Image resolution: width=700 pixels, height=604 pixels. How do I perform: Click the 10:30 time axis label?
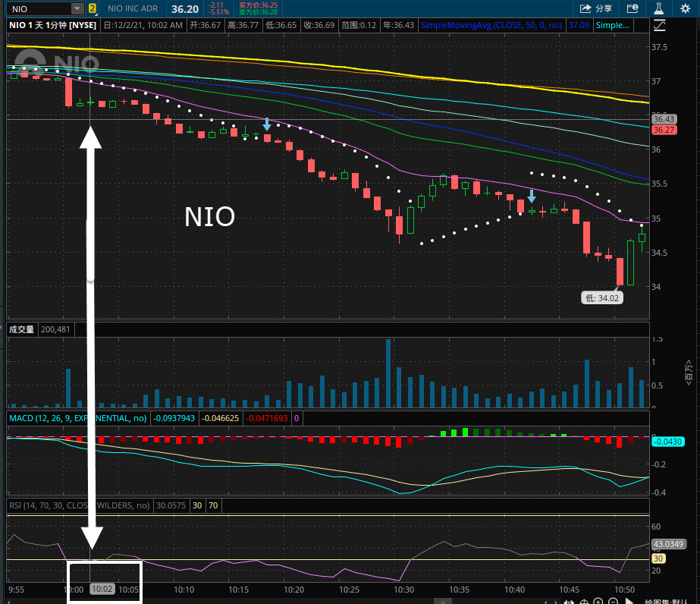[x=403, y=590]
